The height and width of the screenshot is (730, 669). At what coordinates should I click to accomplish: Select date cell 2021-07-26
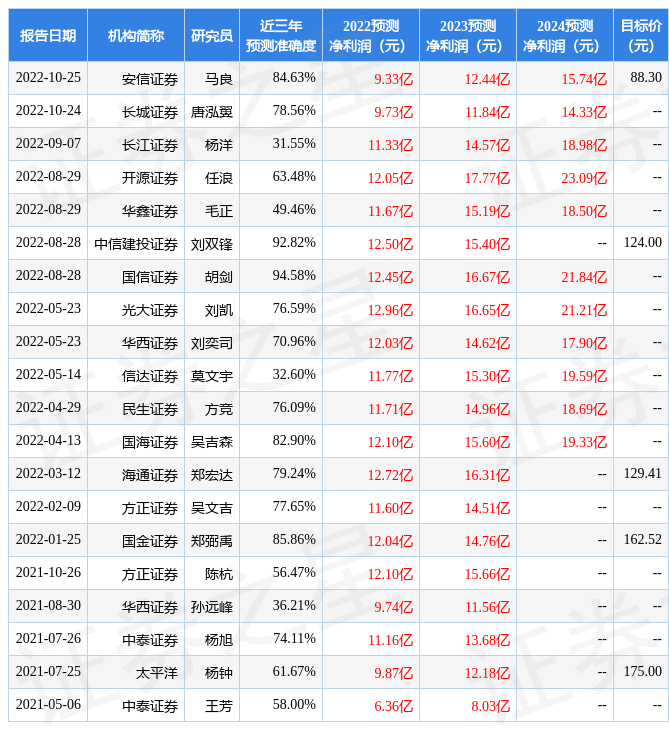[48, 639]
